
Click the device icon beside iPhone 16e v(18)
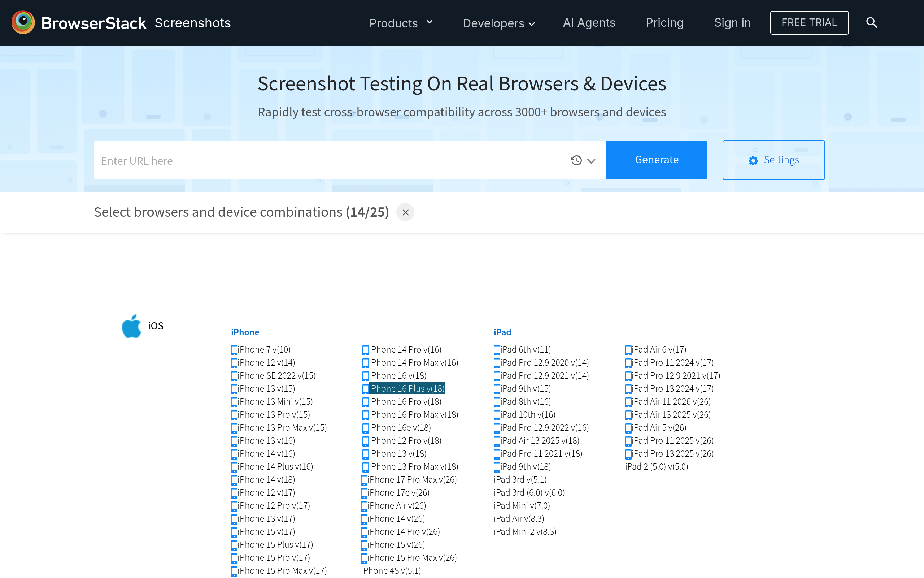[x=365, y=428]
